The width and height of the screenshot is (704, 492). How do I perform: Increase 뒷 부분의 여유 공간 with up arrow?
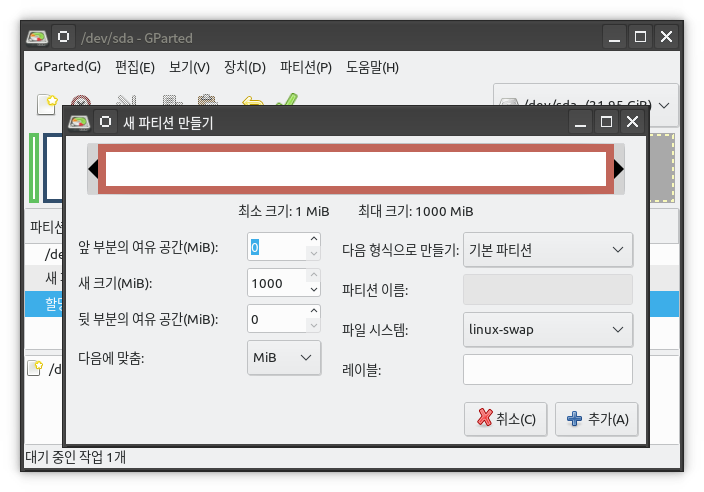314,311
